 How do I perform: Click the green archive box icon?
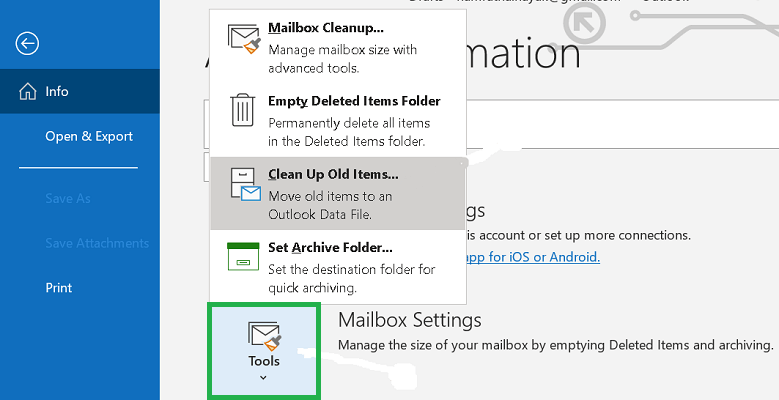pyautogui.click(x=243, y=256)
